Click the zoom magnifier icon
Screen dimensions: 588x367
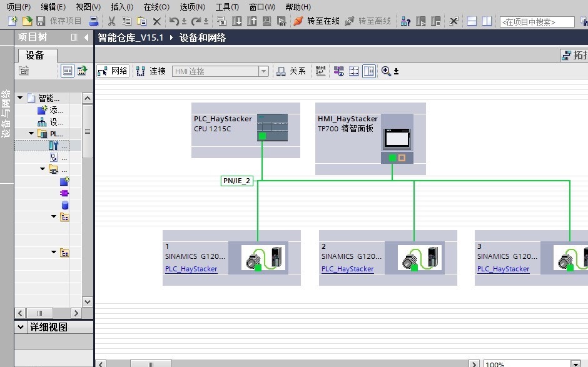(x=386, y=71)
